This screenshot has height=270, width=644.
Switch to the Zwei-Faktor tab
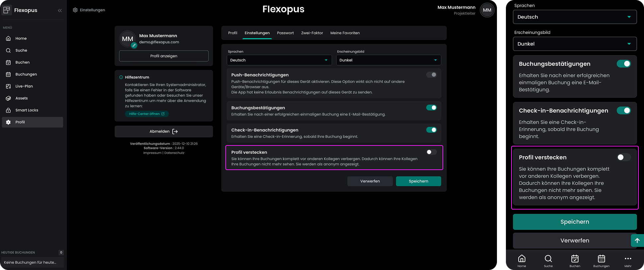312,33
